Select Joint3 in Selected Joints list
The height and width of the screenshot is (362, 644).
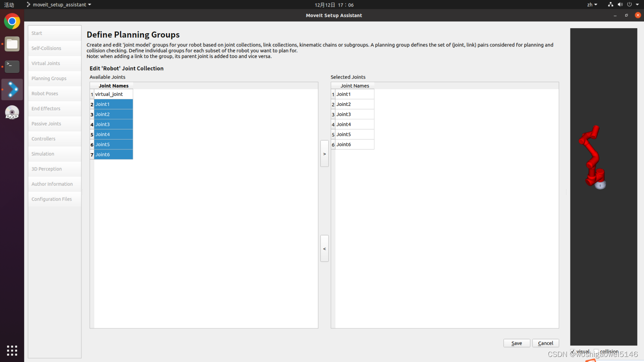point(354,114)
